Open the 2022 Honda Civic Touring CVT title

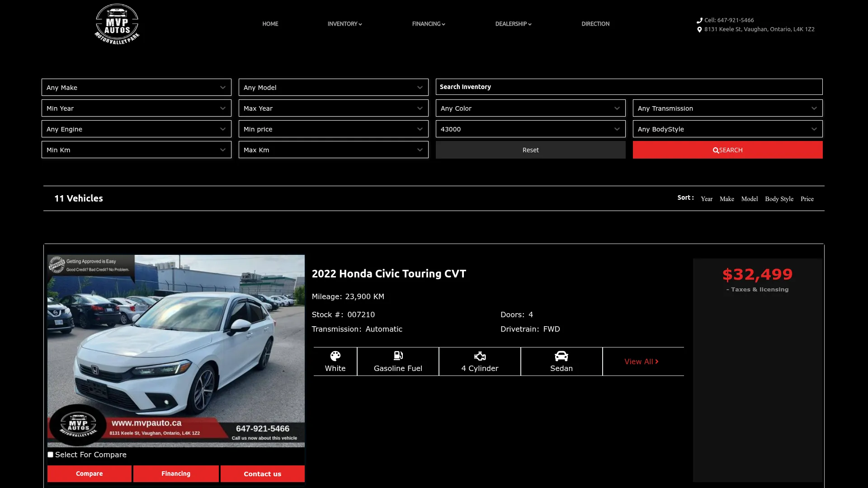click(389, 273)
